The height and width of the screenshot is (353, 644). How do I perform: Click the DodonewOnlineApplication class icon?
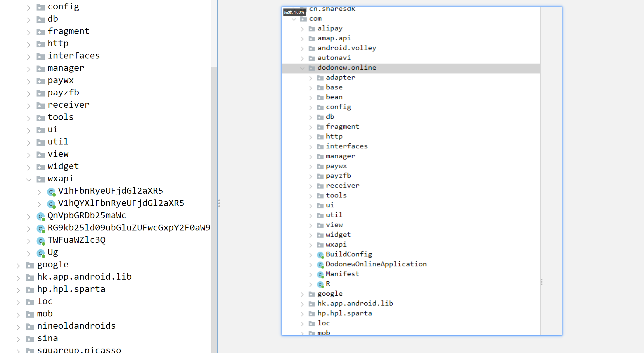click(320, 265)
